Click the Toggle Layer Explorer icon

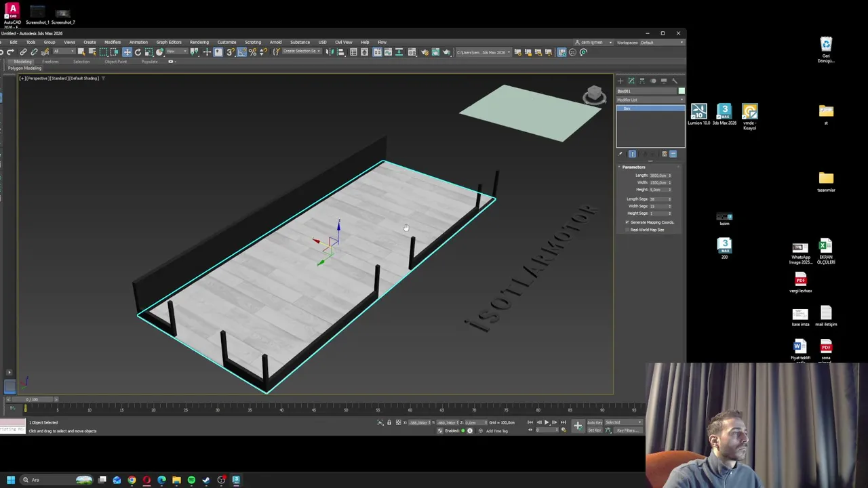click(x=365, y=52)
